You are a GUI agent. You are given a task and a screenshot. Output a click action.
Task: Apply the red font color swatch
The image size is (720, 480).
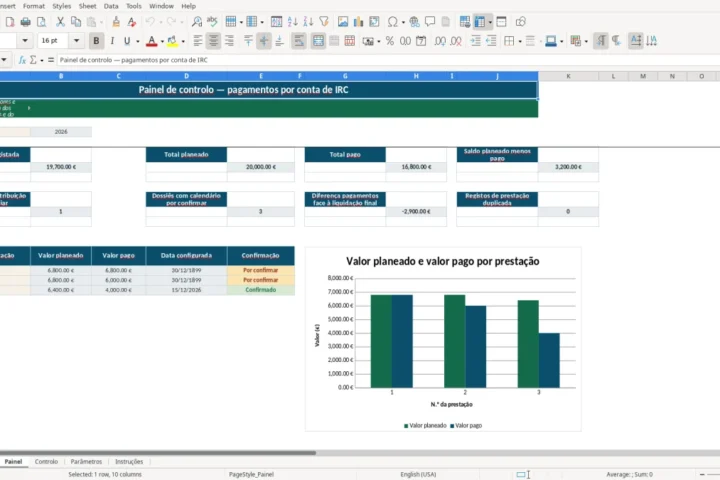152,41
